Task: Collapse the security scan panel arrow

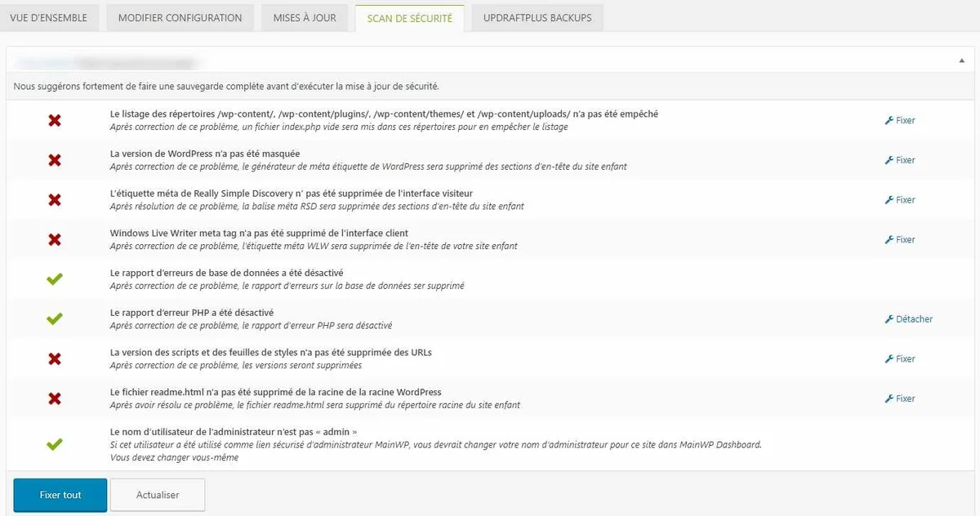Action: (963, 60)
